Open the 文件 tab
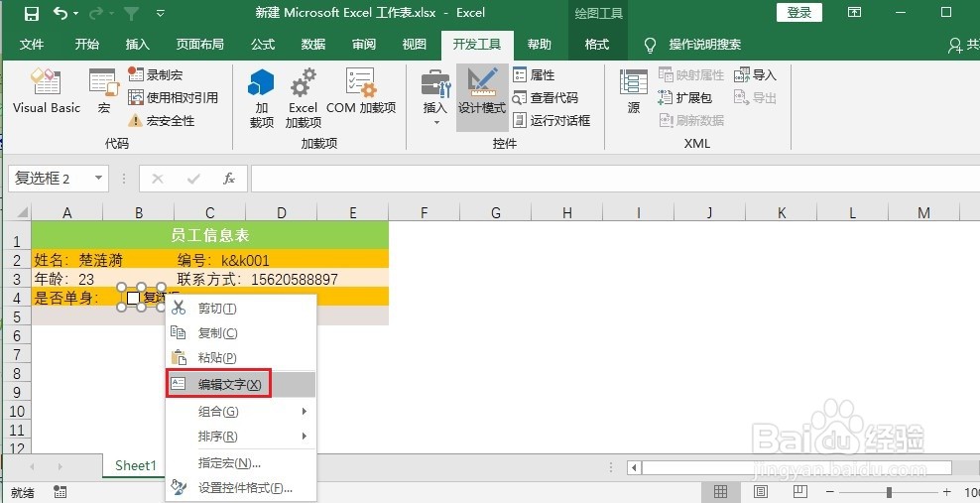This screenshot has height=503, width=980. 32,44
